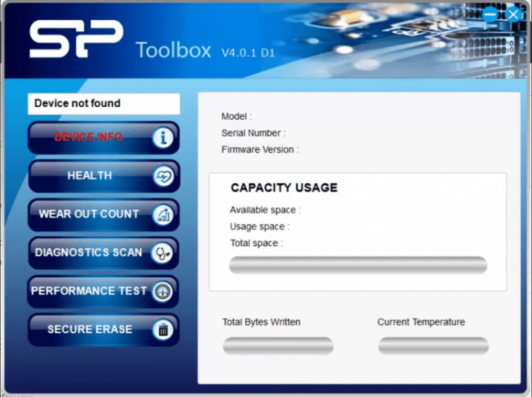Viewport: 532px width, 397px height.
Task: Click the gauge icon on Performance Test
Action: [162, 291]
